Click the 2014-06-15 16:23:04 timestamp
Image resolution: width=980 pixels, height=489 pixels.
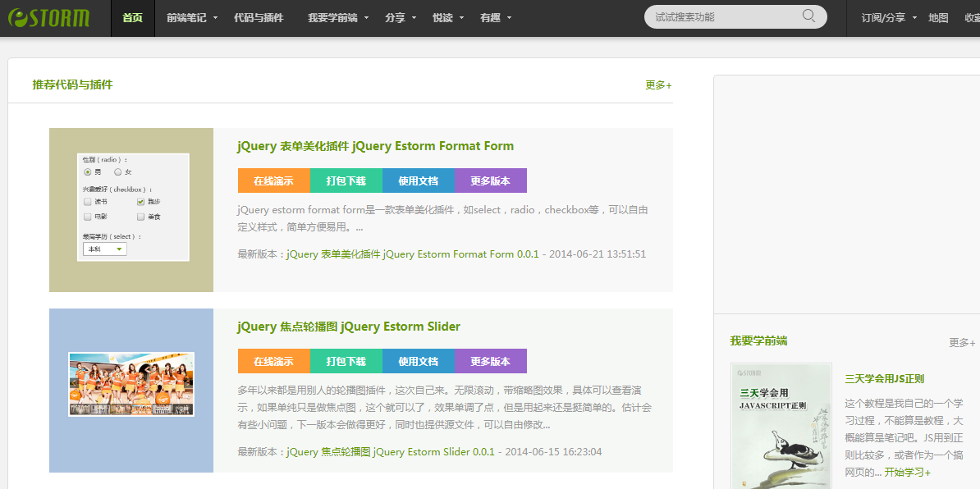(553, 451)
